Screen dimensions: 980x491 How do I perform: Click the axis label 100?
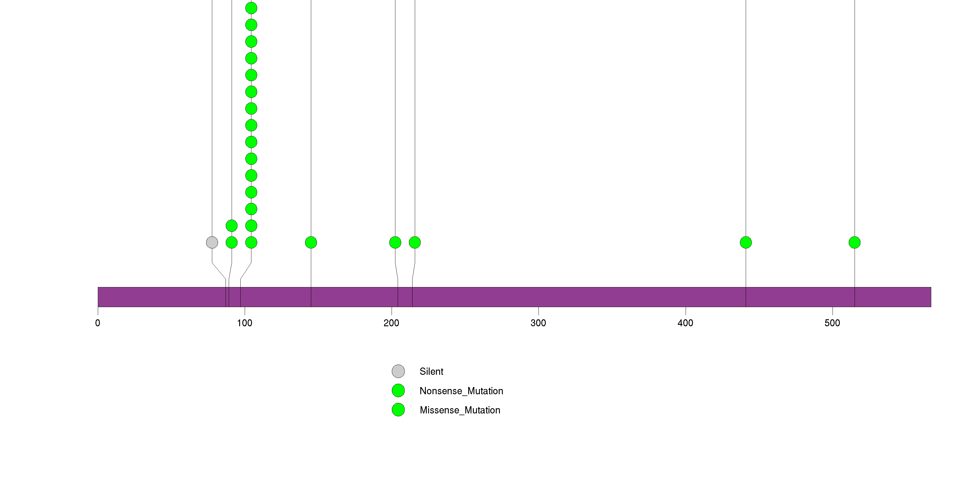pyautogui.click(x=245, y=323)
